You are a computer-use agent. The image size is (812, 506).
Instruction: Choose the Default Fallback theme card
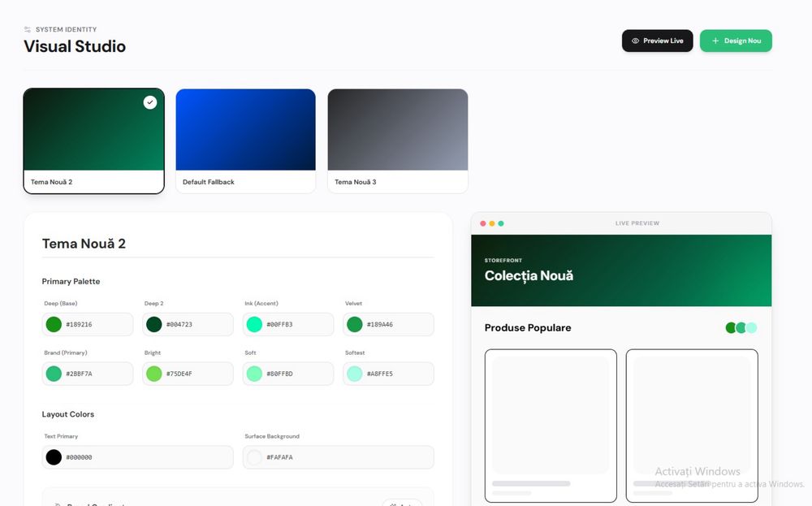tap(245, 141)
